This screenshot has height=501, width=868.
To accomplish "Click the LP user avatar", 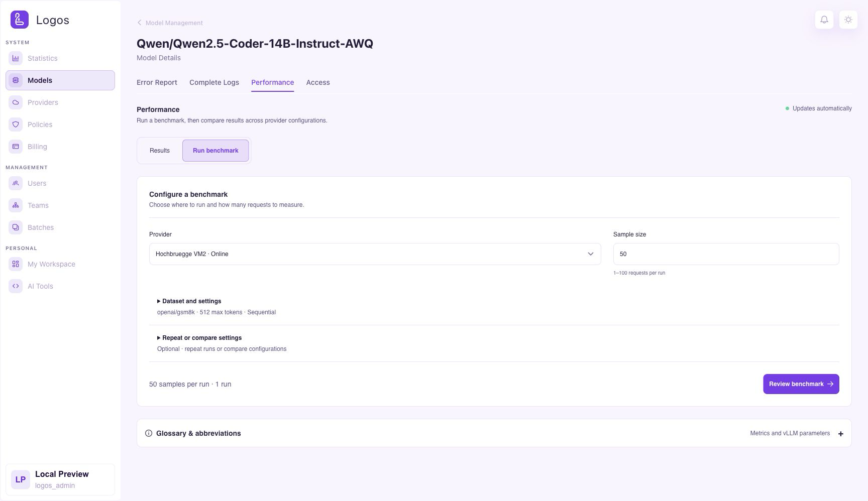I will click(x=21, y=479).
